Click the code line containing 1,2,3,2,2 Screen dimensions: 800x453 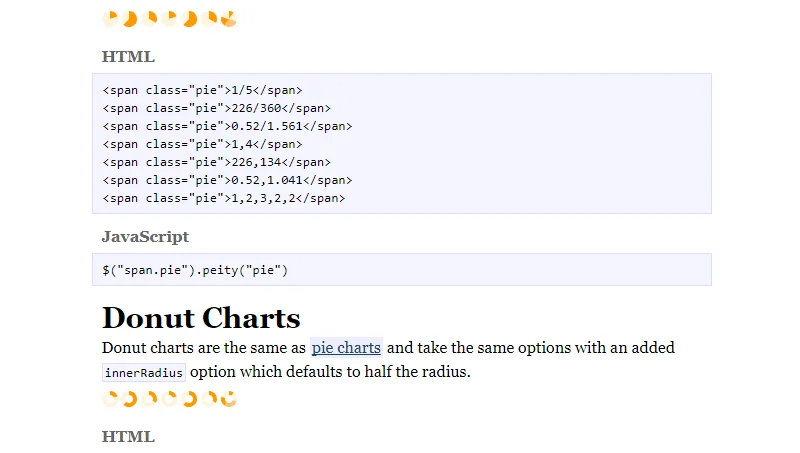click(x=223, y=198)
